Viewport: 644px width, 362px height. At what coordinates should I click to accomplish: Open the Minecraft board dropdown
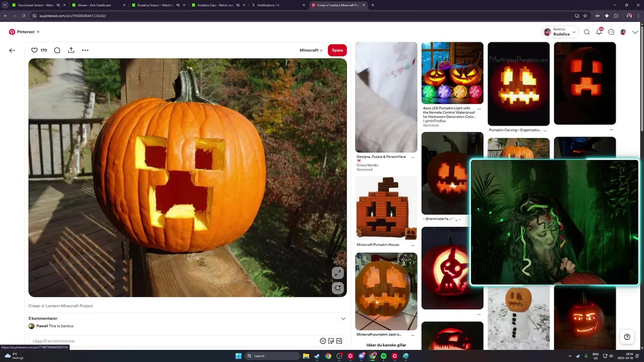pos(311,50)
